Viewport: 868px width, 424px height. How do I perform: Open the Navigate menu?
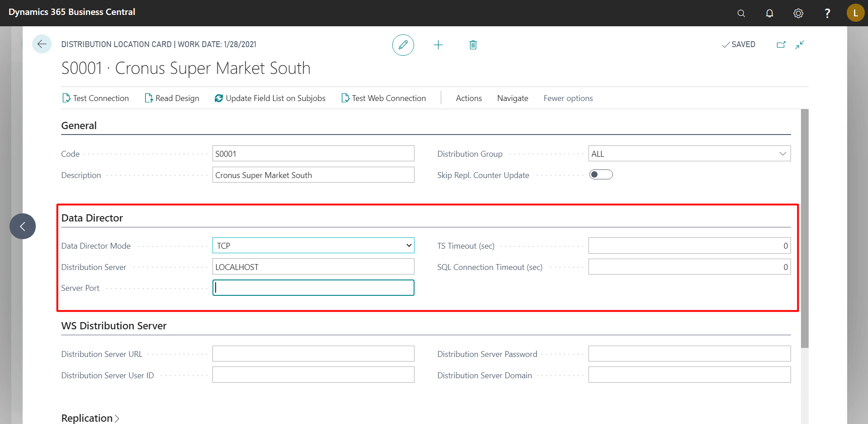point(512,98)
